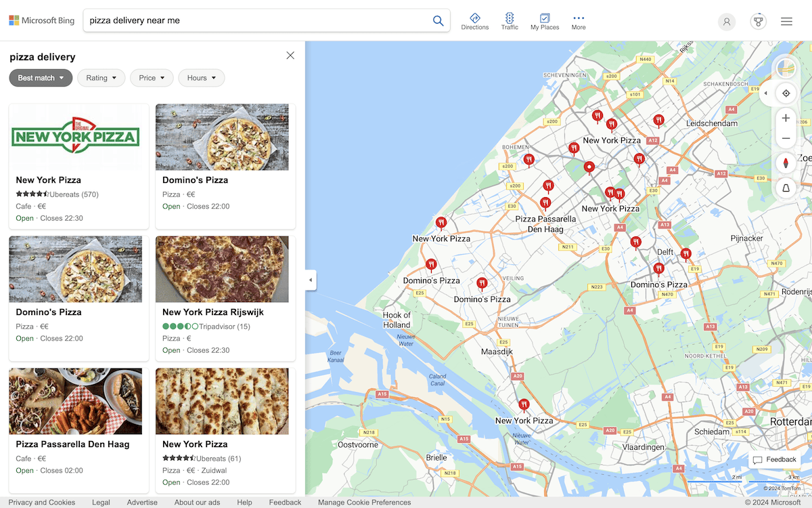This screenshot has height=508, width=812.
Task: Click the Leidschendam map label
Action: [712, 124]
